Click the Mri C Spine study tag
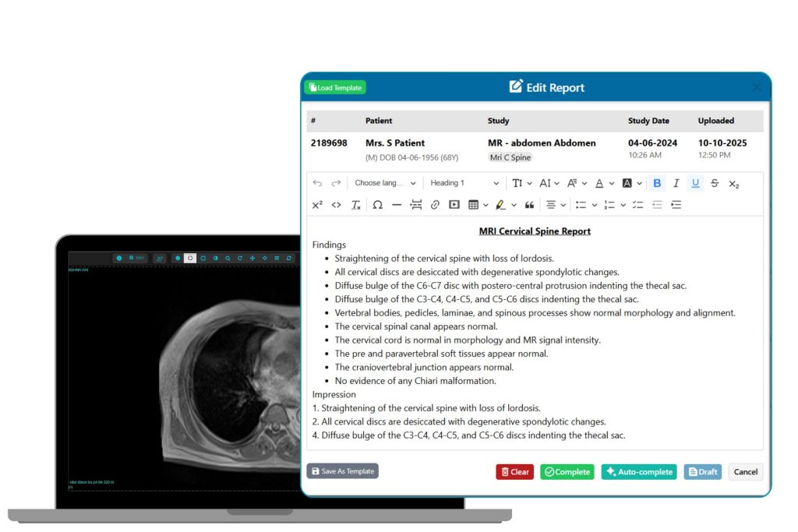The width and height of the screenshot is (798, 532). pyautogui.click(x=510, y=157)
